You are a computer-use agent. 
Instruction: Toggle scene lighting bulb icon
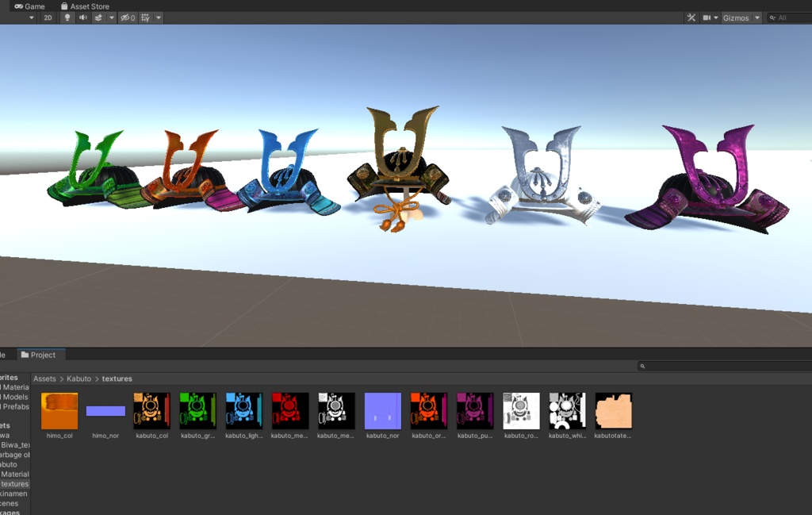pyautogui.click(x=67, y=17)
